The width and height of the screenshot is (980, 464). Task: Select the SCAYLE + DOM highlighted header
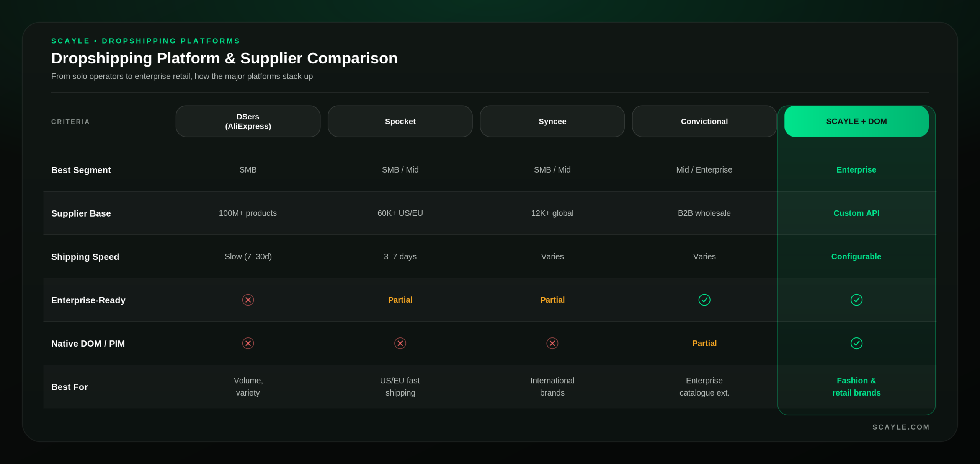[x=856, y=121]
